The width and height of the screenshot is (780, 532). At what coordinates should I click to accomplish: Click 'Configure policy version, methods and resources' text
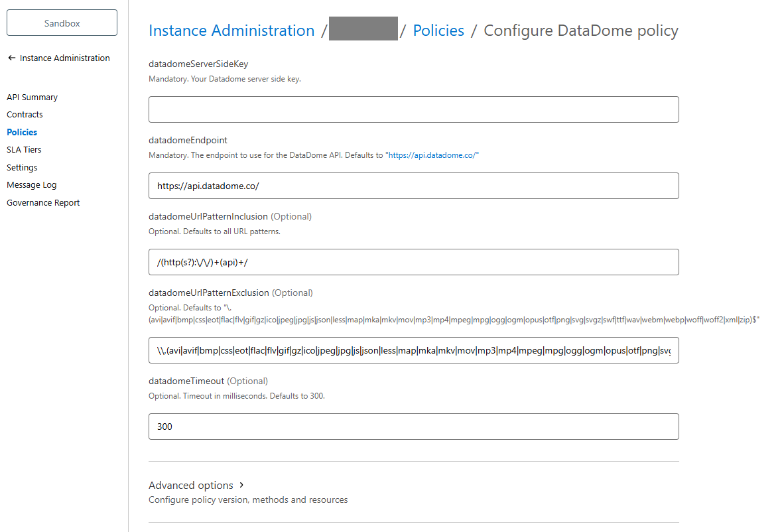tap(248, 499)
